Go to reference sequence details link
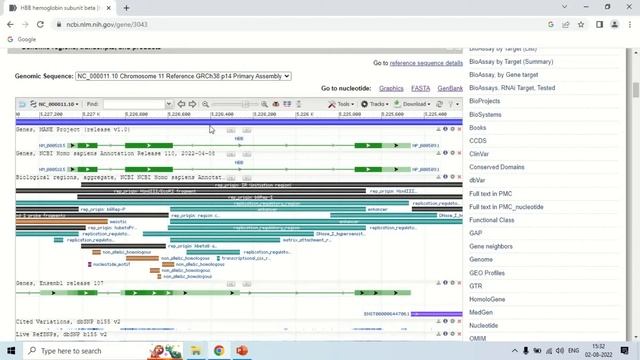The width and height of the screenshot is (640, 360). (426, 63)
